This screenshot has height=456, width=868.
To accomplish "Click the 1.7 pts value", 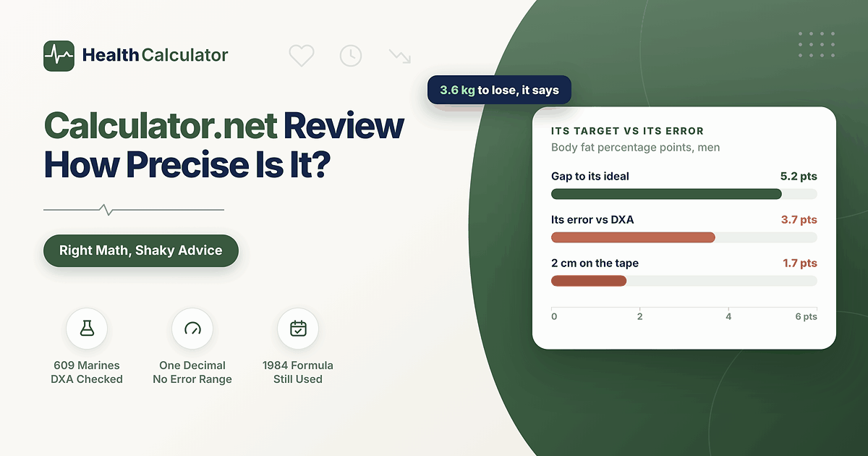I will point(800,263).
